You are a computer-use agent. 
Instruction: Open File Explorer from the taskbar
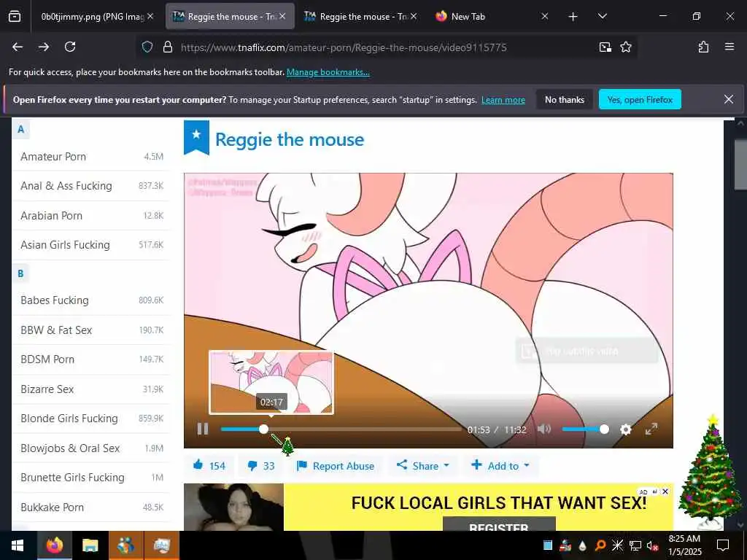point(90,545)
